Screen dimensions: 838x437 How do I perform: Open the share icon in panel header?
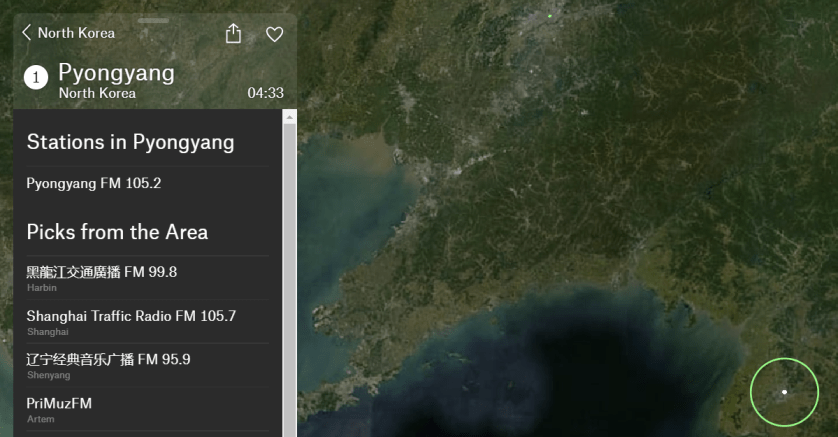coord(233,34)
